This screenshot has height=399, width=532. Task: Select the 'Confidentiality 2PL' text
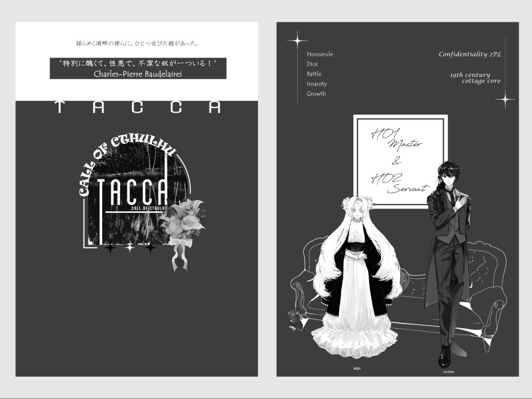(470, 54)
